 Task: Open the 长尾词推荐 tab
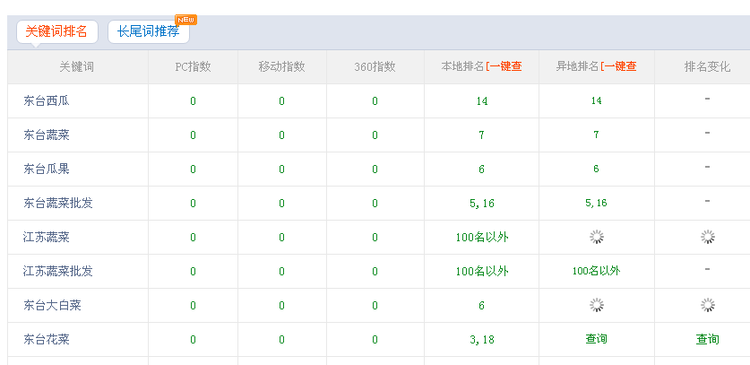(148, 32)
